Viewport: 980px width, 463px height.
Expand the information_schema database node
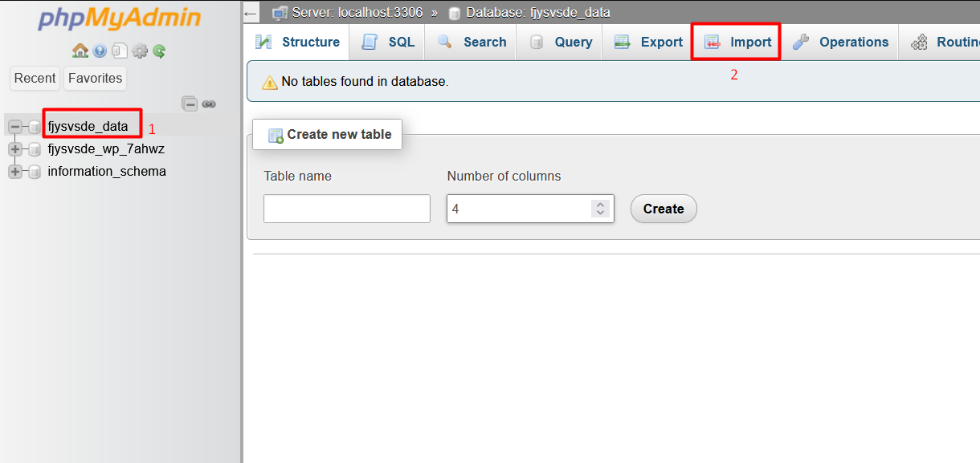click(x=15, y=172)
